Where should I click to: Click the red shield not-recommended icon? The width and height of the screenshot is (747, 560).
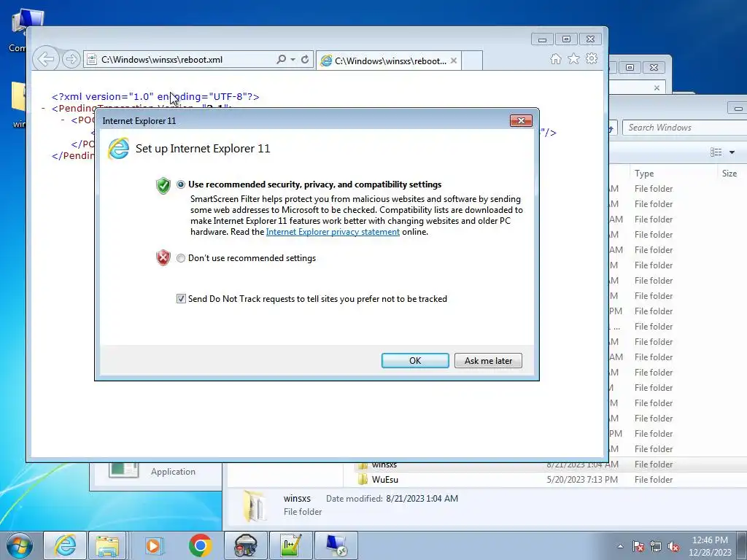(x=163, y=257)
